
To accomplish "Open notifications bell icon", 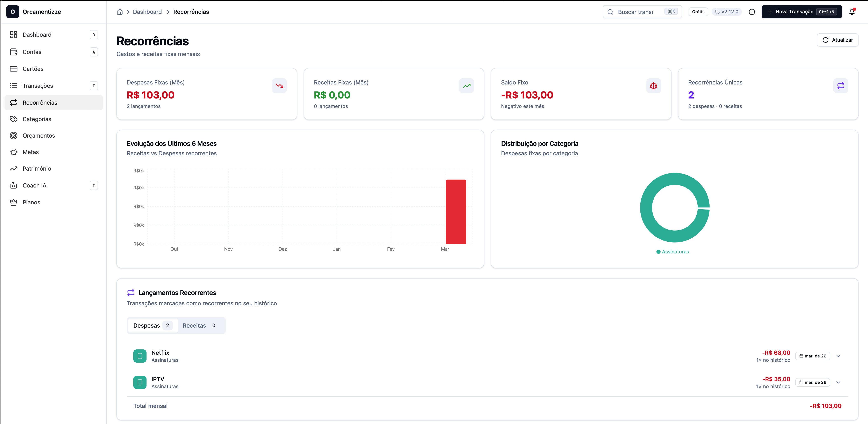I will [852, 12].
